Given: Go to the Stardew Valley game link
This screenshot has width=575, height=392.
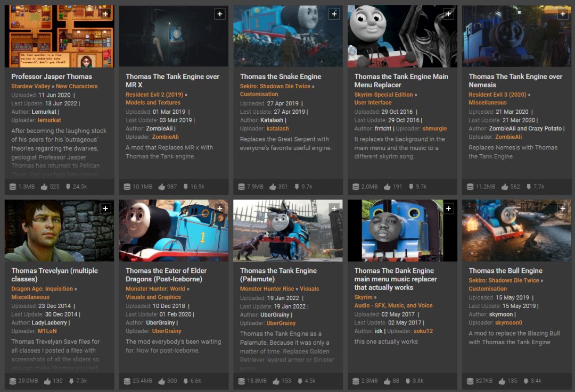Looking at the screenshot, I should click(x=30, y=87).
